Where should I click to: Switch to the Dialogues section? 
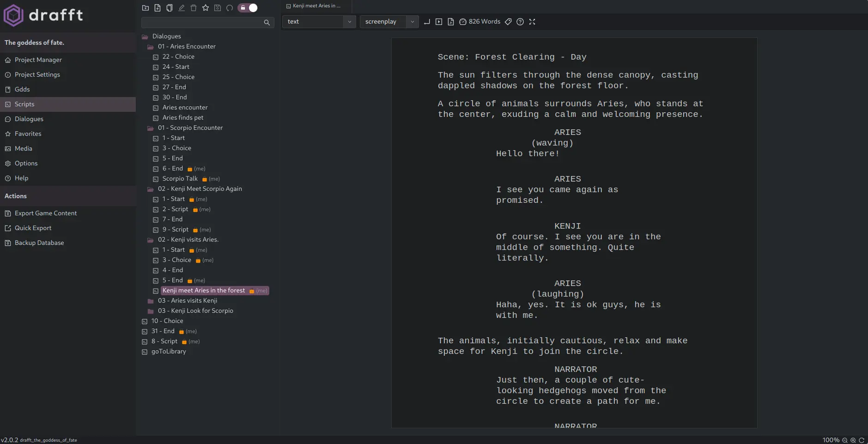coord(30,119)
